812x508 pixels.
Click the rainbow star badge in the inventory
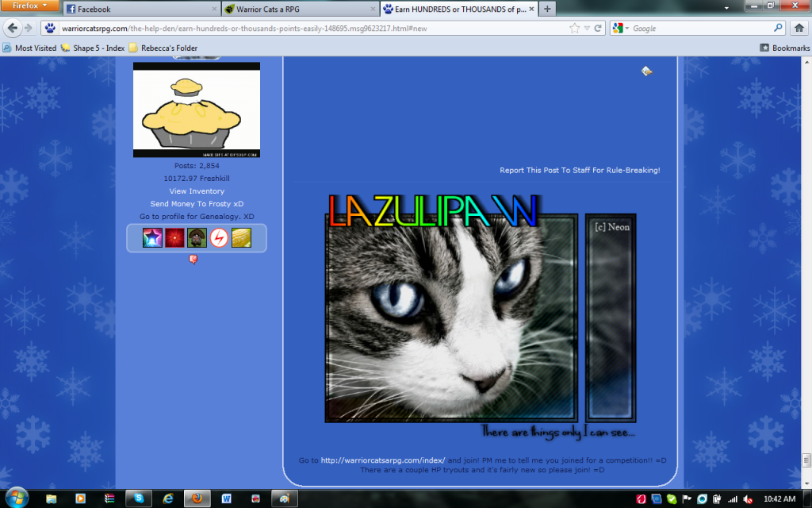(152, 237)
